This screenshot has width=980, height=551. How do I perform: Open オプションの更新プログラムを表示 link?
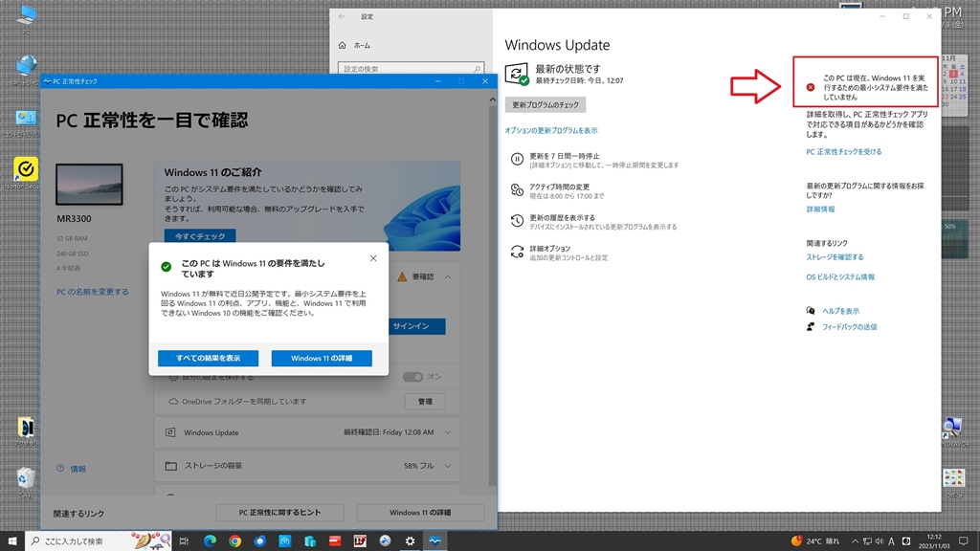click(551, 130)
